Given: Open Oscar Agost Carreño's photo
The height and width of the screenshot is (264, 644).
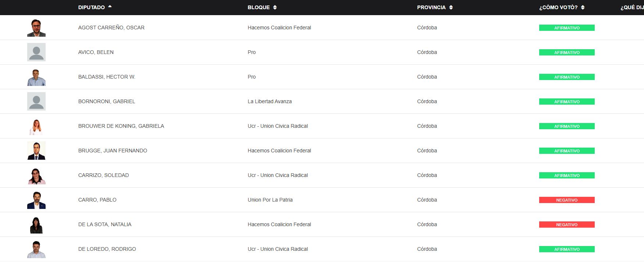Looking at the screenshot, I should pyautogui.click(x=36, y=28).
